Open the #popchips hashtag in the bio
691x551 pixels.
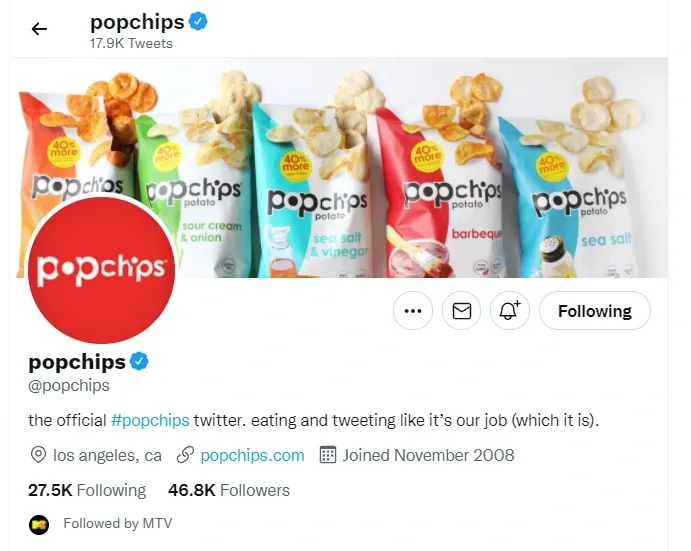(x=150, y=420)
